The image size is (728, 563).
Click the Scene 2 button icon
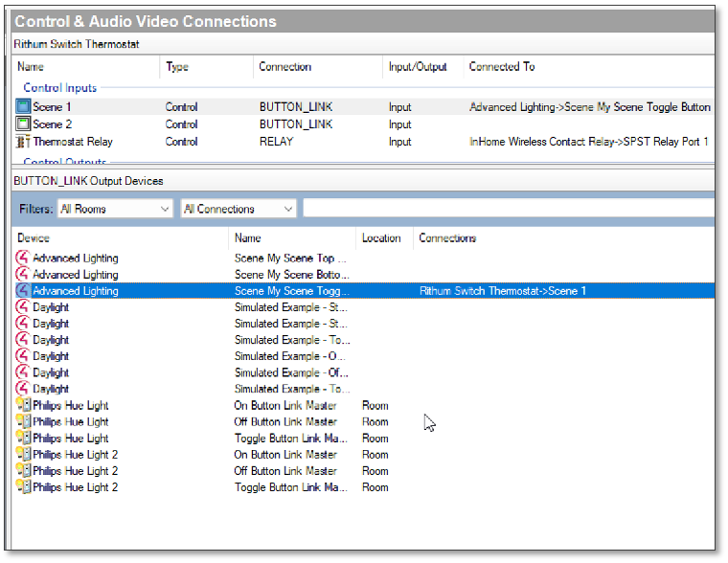pos(23,124)
